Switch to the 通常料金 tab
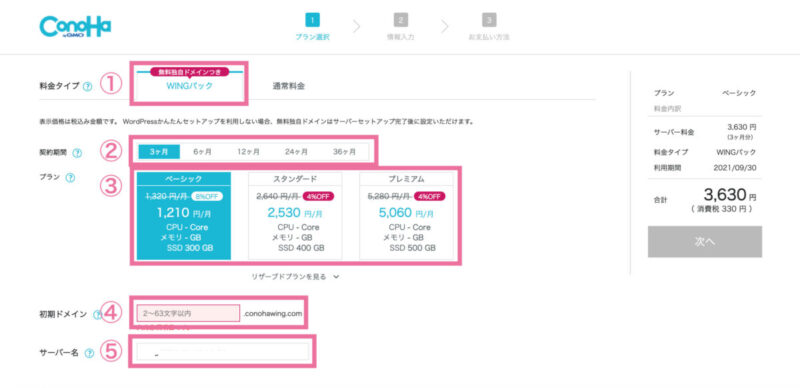The height and width of the screenshot is (388, 800). pyautogui.click(x=289, y=86)
